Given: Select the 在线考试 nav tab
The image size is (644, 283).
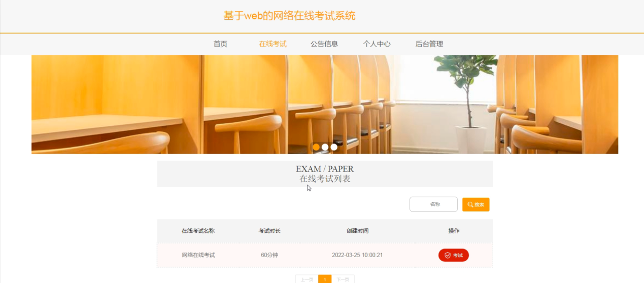Looking at the screenshot, I should pyautogui.click(x=273, y=44).
